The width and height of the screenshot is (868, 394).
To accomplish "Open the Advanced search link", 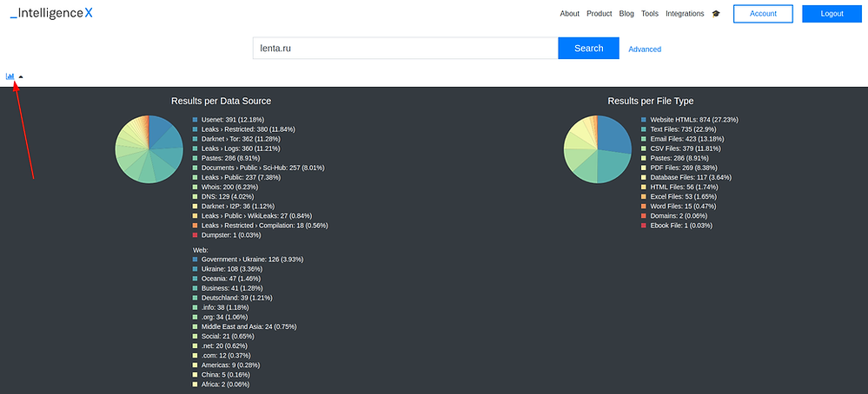I will (x=645, y=49).
